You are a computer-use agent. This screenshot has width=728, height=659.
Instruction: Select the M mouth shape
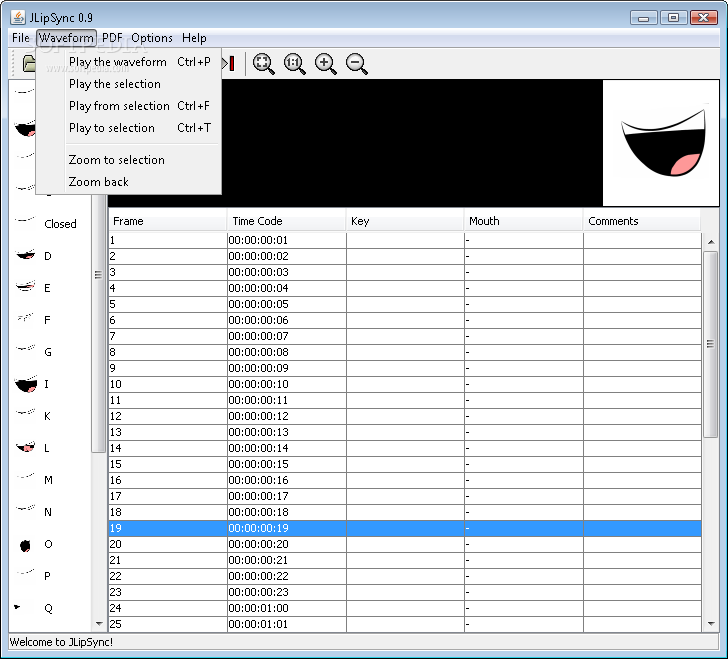[x=34, y=480]
